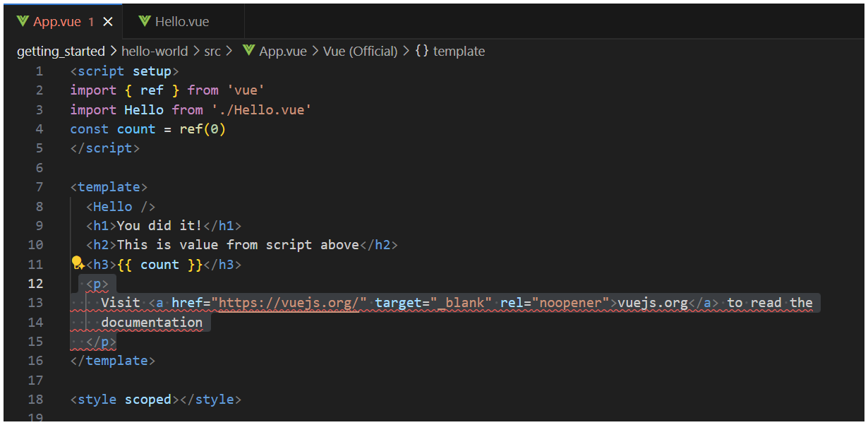Click the template breadcrumb symbol
This screenshot has height=425, width=868.
pyautogui.click(x=459, y=51)
